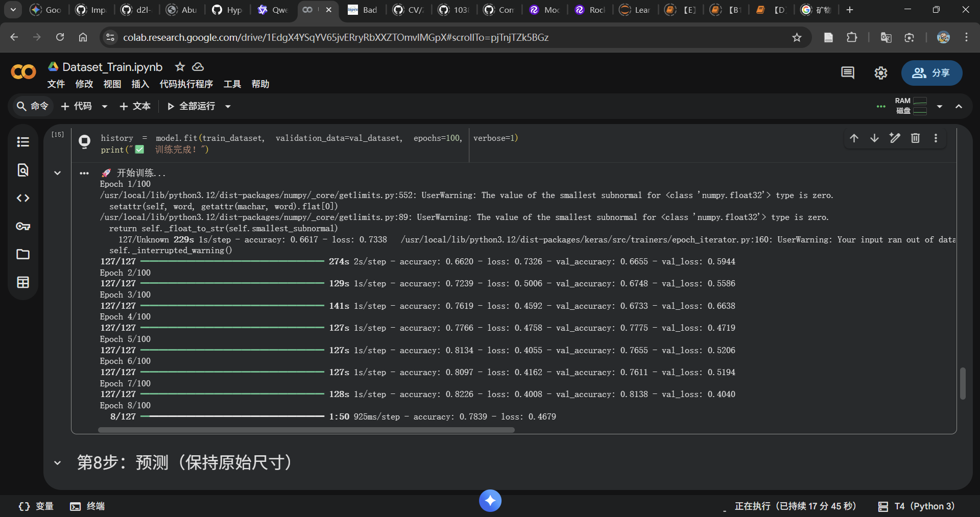Open the code snippets panel
Screen dimensions: 980x517
pos(22,198)
